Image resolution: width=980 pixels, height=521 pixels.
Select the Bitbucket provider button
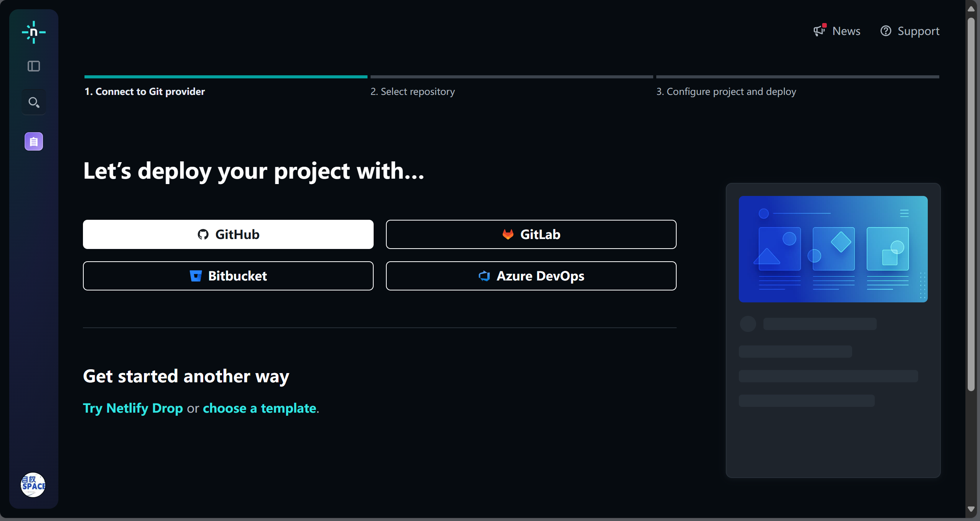tap(228, 276)
